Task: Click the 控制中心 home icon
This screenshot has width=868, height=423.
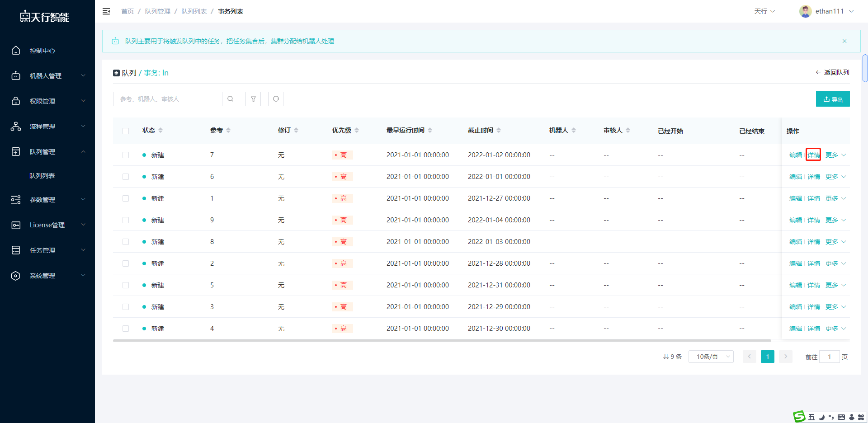Action: [16, 51]
